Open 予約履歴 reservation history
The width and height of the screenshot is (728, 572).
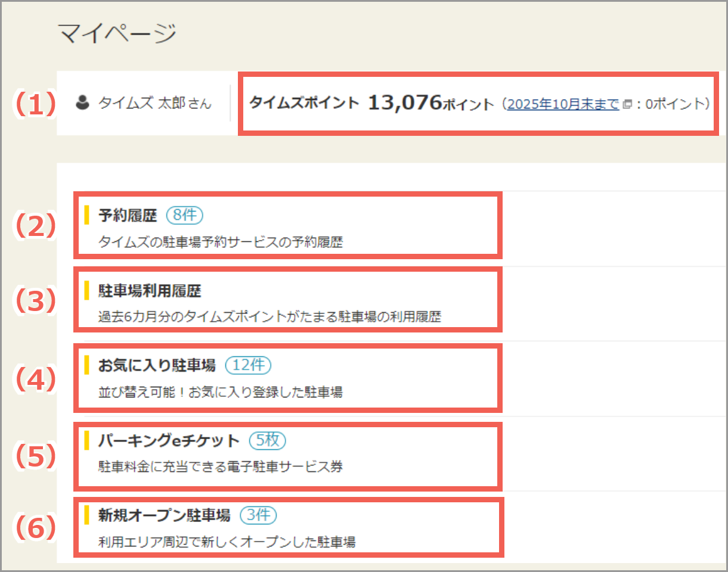128,216
